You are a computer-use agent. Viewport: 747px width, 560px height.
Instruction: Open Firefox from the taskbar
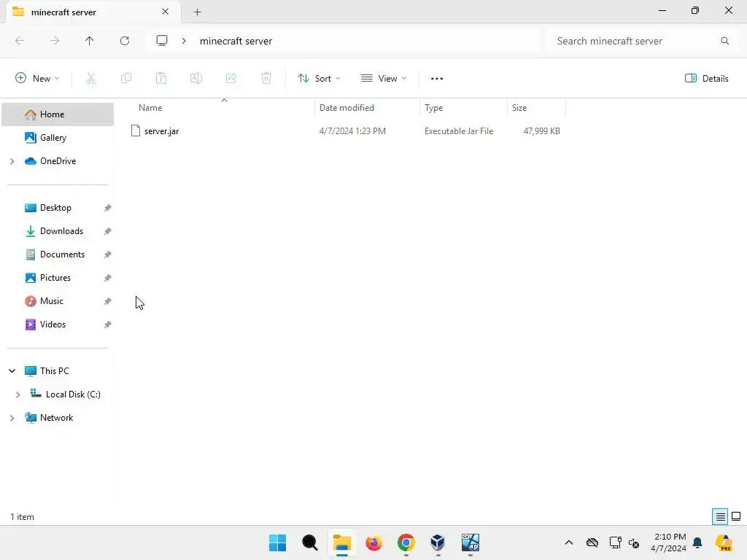374,542
